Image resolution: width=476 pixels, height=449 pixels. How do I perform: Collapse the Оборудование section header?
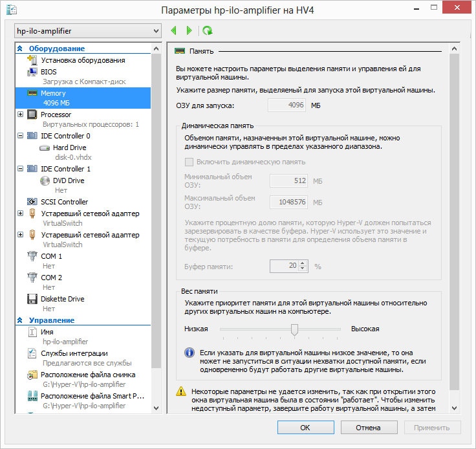pyautogui.click(x=21, y=49)
